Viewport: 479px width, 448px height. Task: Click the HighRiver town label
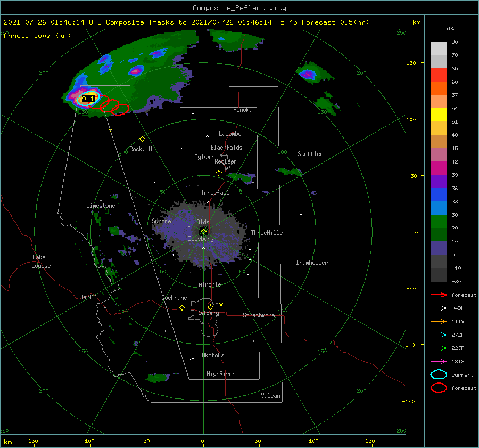tap(220, 374)
